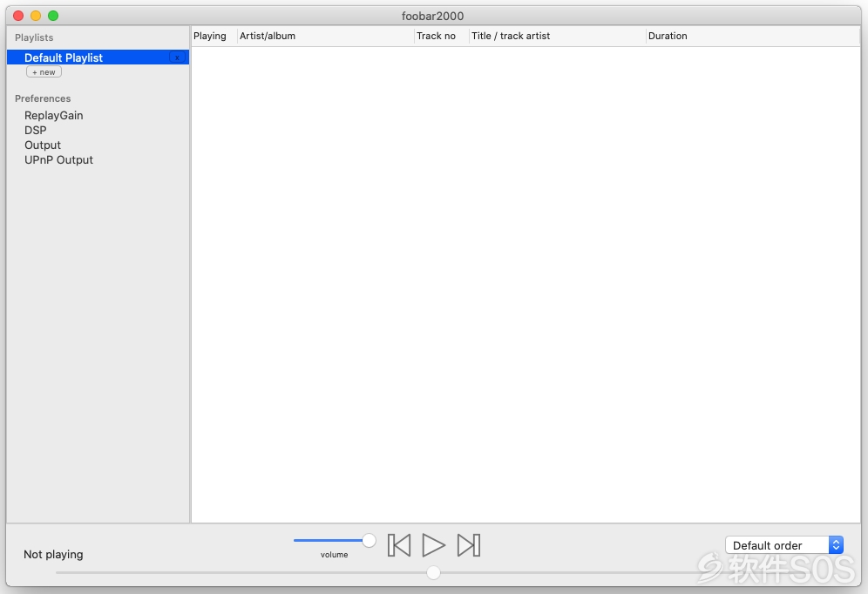Skip to the previous track
868x594 pixels.
point(399,545)
